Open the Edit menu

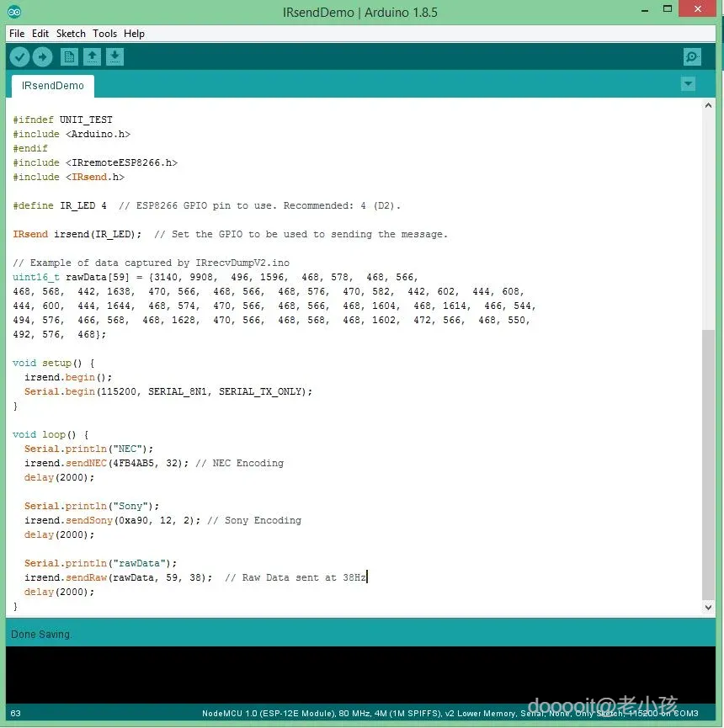click(40, 34)
